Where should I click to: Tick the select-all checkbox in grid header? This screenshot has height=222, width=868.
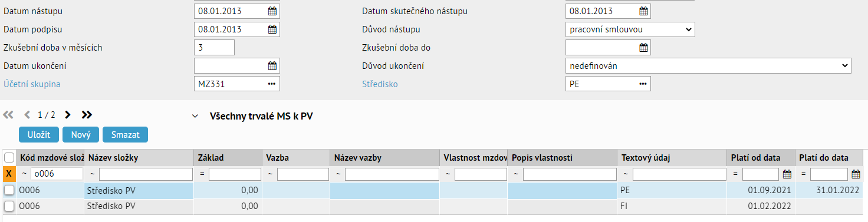(9, 158)
